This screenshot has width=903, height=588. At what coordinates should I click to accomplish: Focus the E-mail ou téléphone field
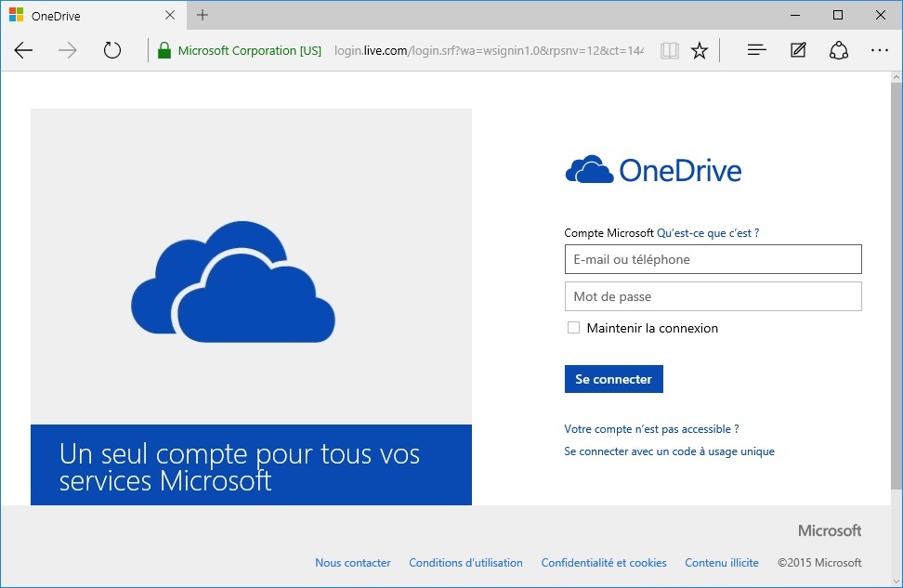(713, 259)
